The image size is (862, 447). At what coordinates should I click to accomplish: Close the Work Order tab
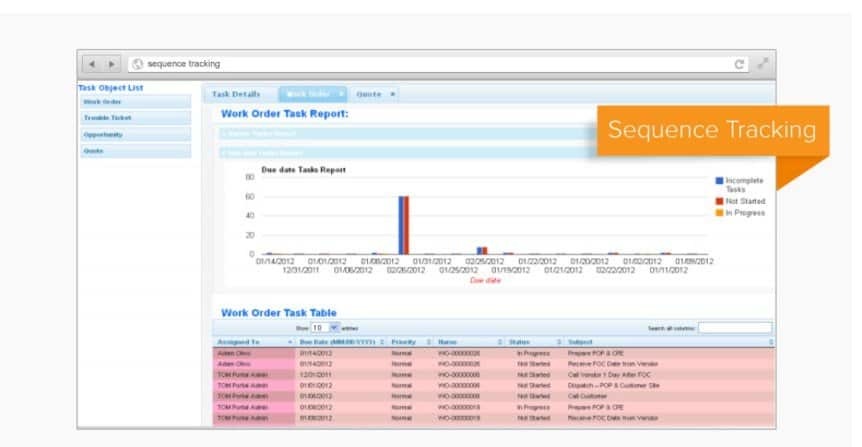point(340,94)
